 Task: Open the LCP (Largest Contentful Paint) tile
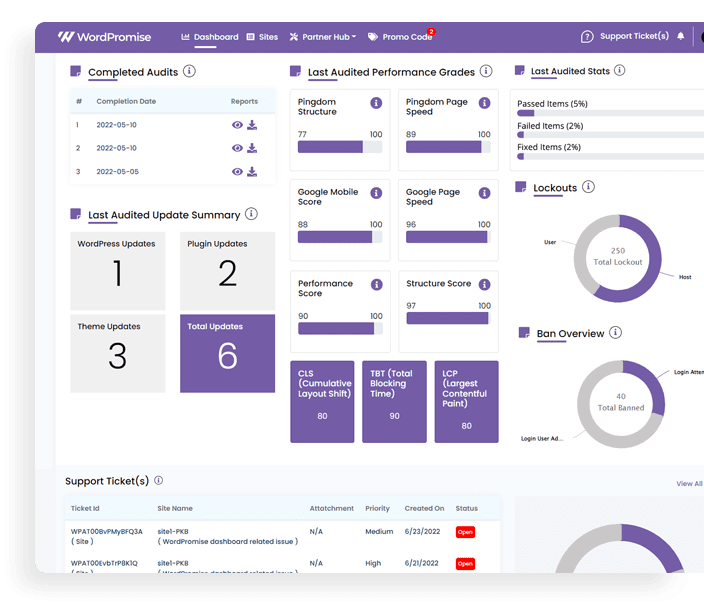(x=466, y=402)
